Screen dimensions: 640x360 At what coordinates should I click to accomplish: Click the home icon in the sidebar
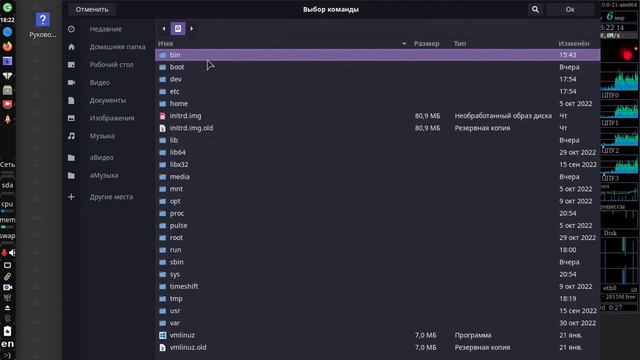[71, 47]
